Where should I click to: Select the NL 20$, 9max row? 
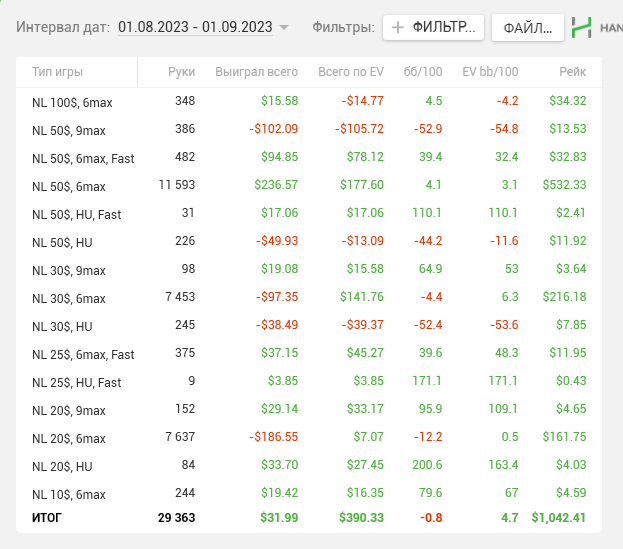309,410
